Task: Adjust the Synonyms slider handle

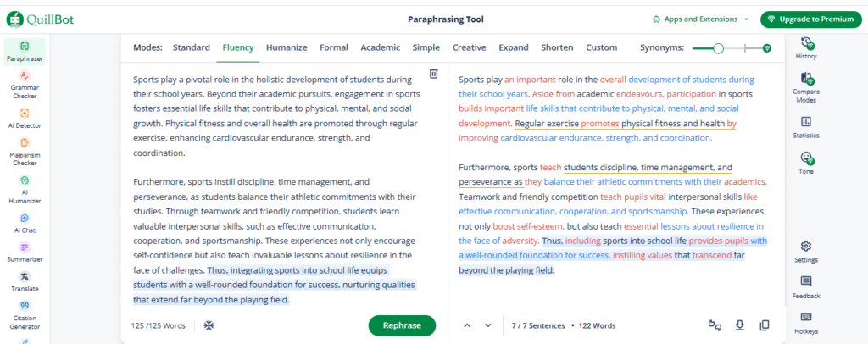Action: (x=718, y=48)
